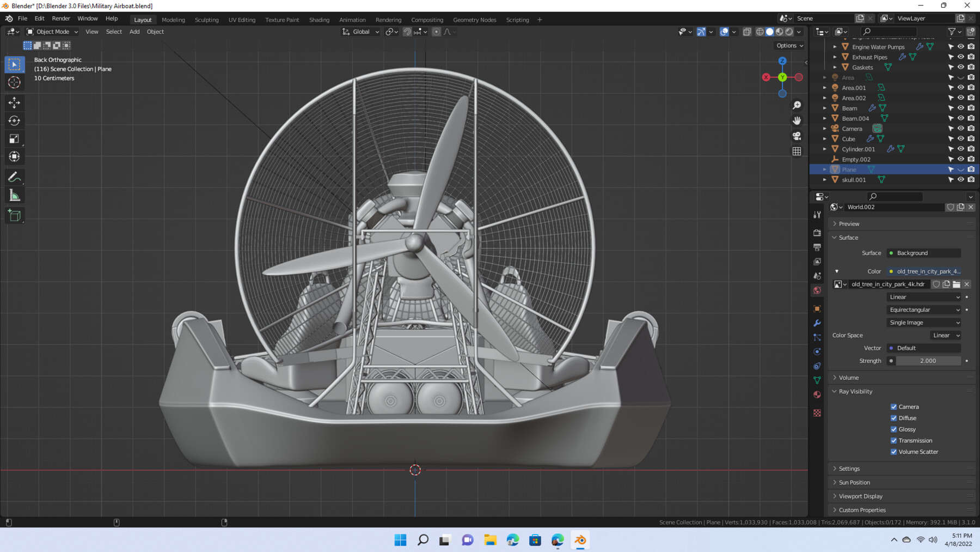980x552 pixels.
Task: Switch to the Material properties tab
Action: pyautogui.click(x=817, y=395)
